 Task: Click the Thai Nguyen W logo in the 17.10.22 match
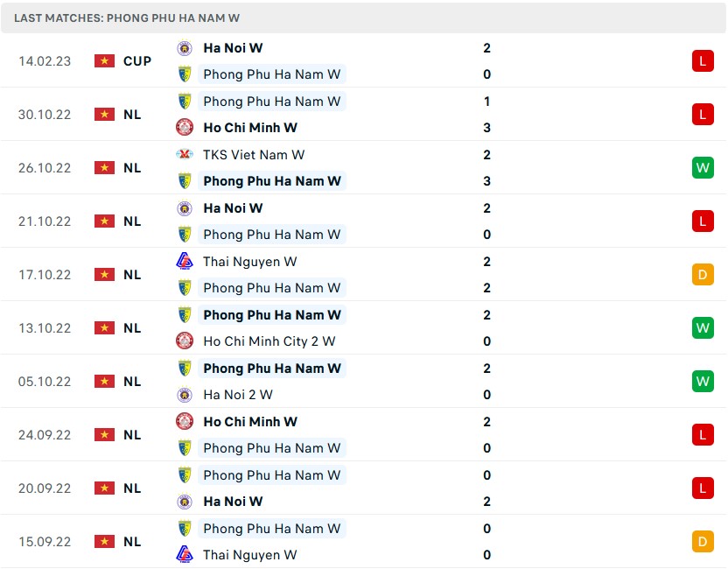point(185,262)
